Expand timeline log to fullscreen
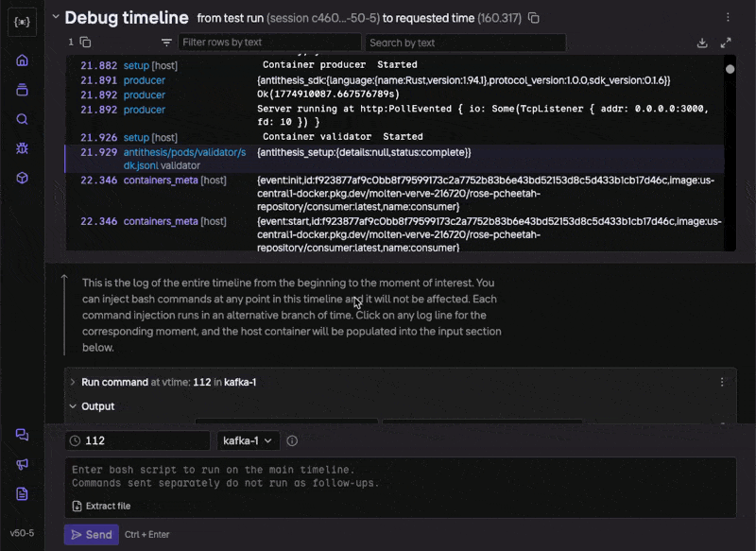This screenshot has height=551, width=756. 726,43
